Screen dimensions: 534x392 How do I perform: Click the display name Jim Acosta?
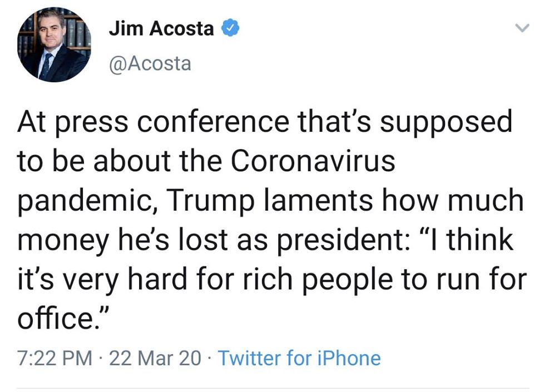[x=161, y=29]
